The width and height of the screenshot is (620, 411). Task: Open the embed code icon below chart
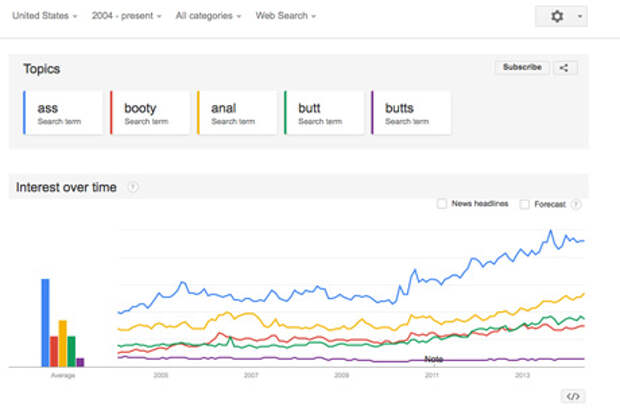(573, 396)
